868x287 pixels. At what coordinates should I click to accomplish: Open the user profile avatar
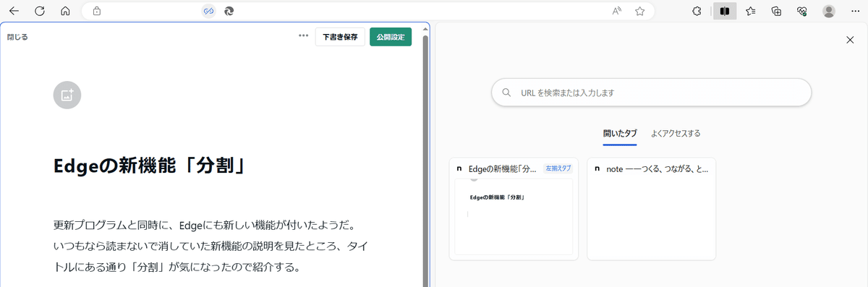pos(829,11)
